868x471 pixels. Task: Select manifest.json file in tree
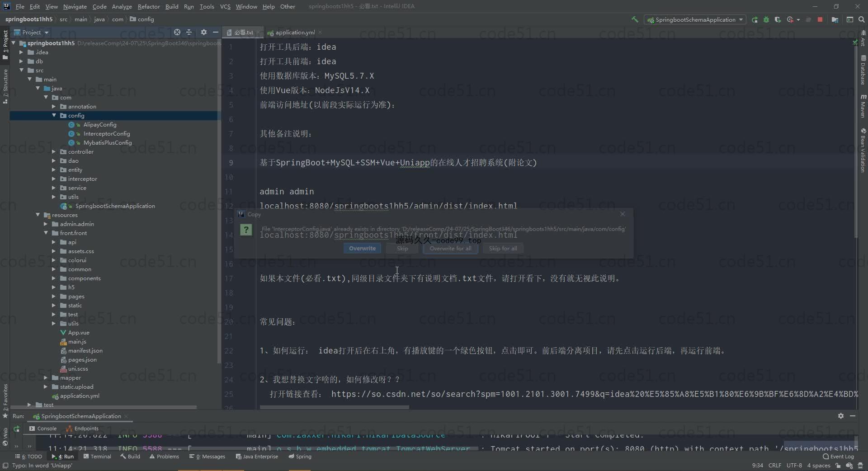[85, 350]
